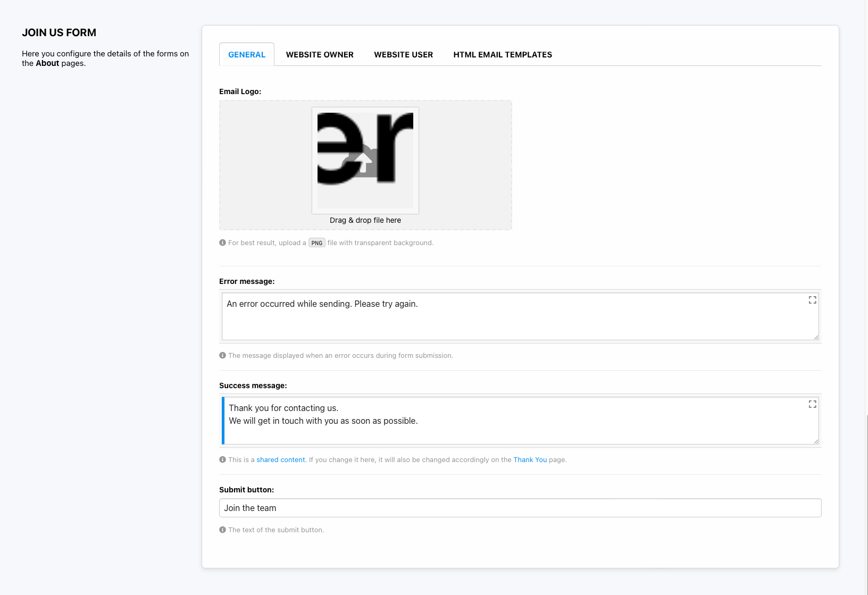Click info icon beside shared content note
This screenshot has width=868, height=595.
point(223,459)
